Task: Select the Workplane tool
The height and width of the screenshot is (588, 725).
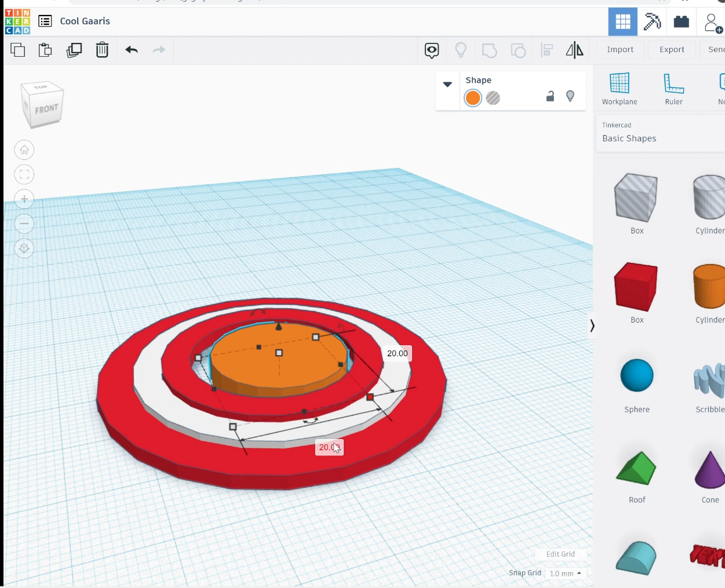Action: (x=620, y=89)
